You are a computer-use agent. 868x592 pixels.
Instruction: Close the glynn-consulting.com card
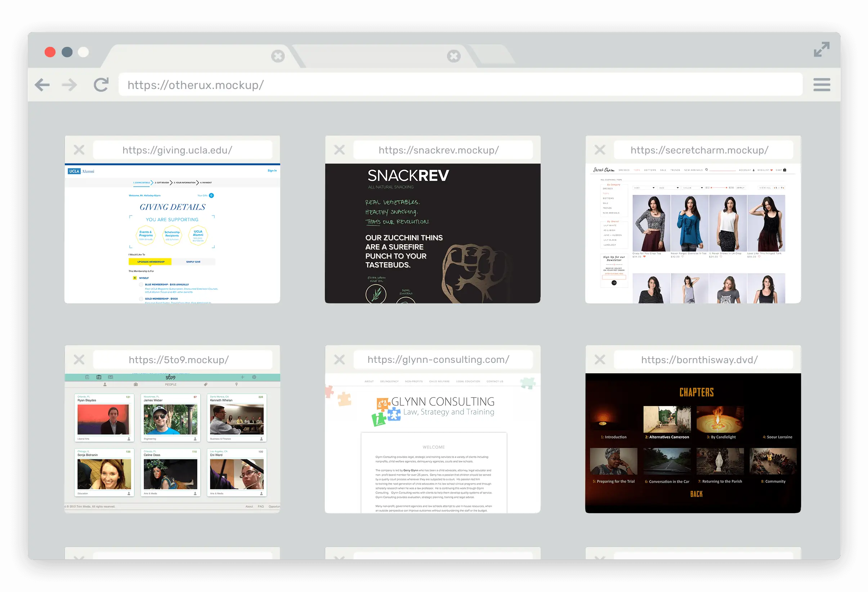tap(339, 360)
